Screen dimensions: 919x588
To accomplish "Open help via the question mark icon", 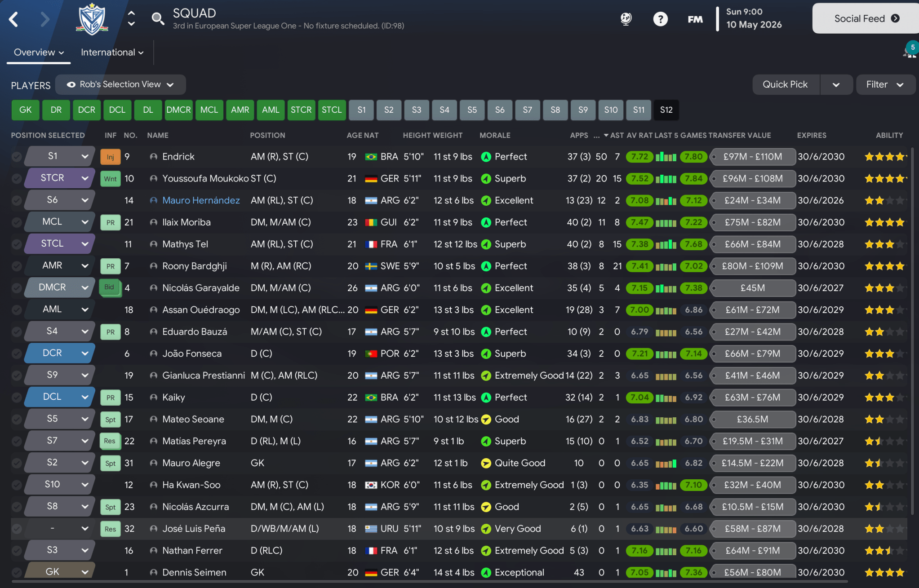I will 660,19.
